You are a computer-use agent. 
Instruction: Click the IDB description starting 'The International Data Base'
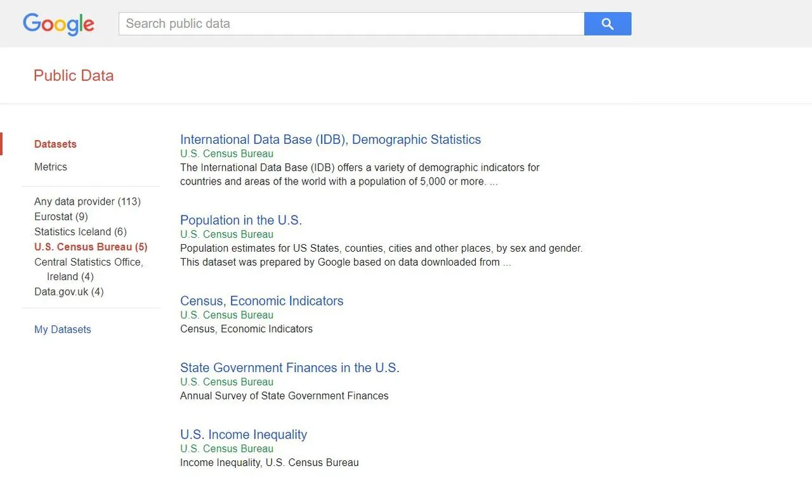click(360, 174)
